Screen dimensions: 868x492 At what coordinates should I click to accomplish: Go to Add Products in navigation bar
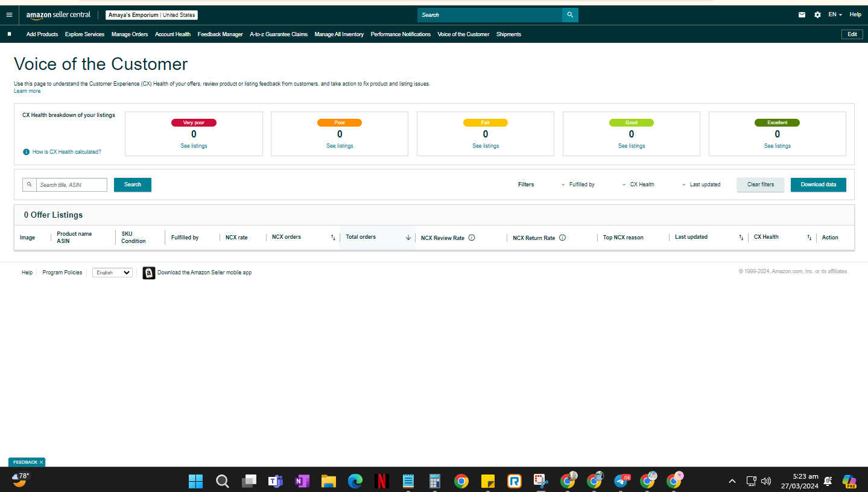42,34
